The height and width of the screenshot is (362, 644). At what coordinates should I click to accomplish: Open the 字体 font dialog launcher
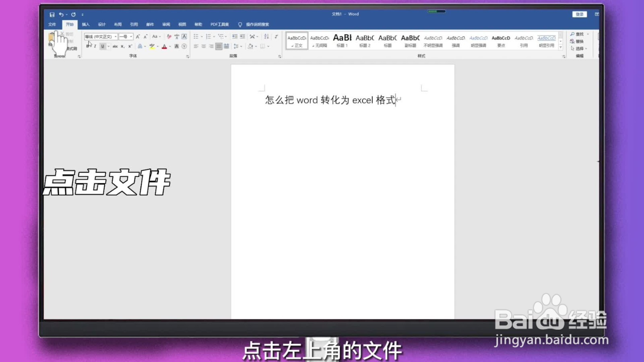tap(188, 57)
